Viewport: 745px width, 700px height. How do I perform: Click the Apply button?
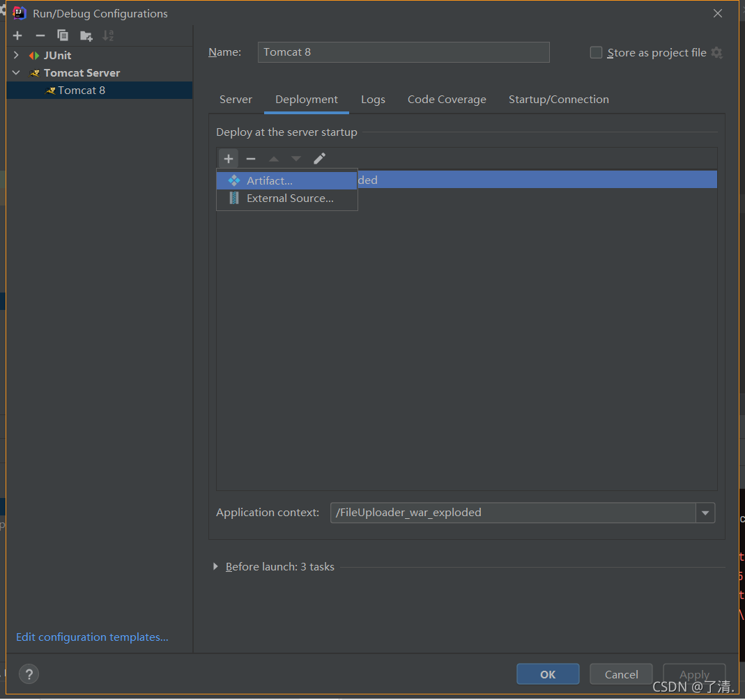[x=694, y=674]
